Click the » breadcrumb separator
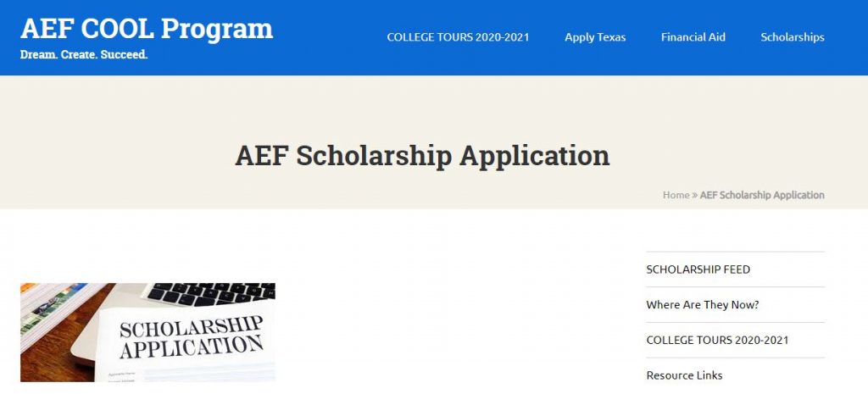The image size is (868, 394). point(694,195)
